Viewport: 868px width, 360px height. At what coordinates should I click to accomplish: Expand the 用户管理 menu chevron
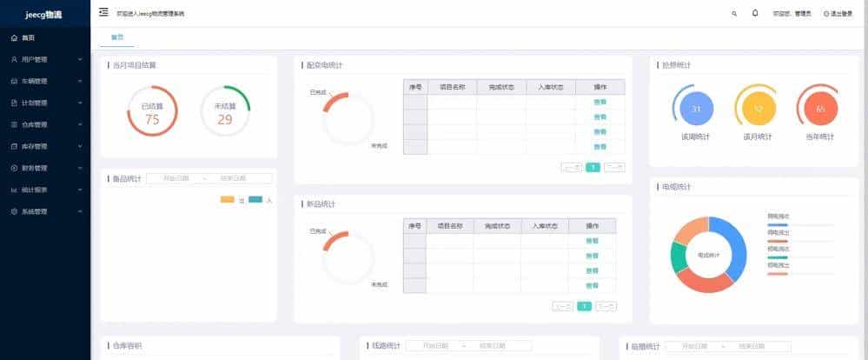pyautogui.click(x=80, y=59)
